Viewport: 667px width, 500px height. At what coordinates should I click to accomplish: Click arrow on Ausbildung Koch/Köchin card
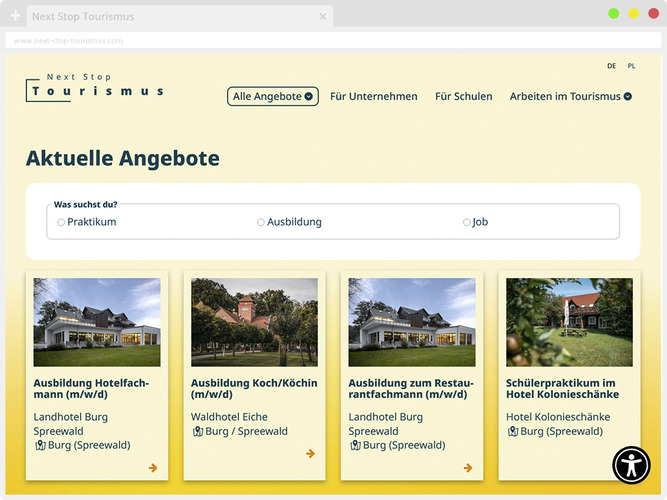pos(310,453)
